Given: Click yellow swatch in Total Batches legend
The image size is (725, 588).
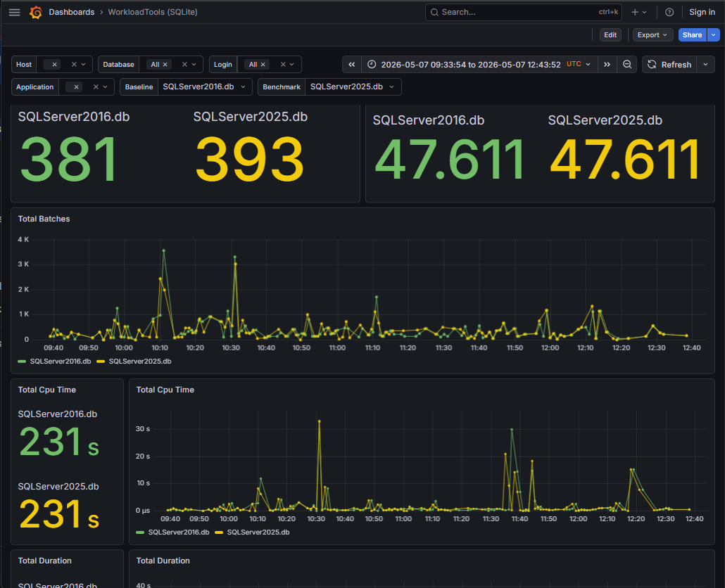Looking at the screenshot, I should [101, 362].
